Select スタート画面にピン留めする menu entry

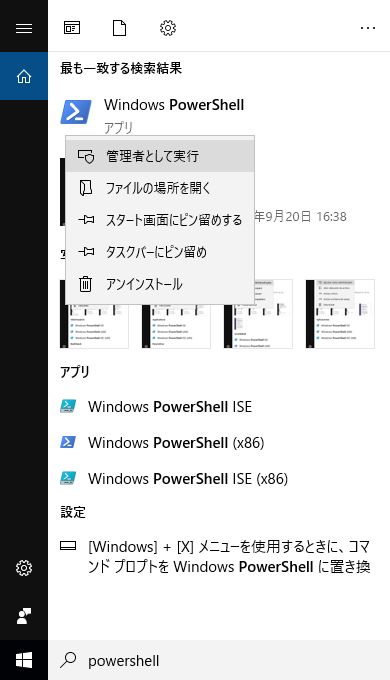click(160, 220)
